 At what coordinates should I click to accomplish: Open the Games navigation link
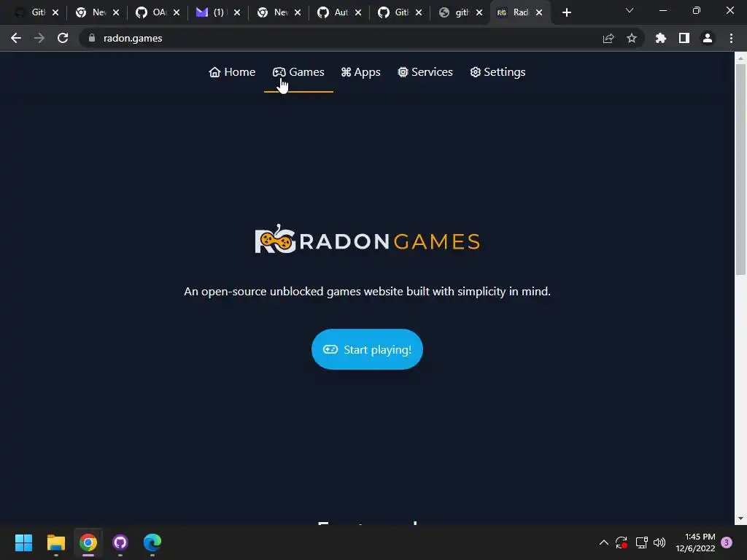point(298,72)
